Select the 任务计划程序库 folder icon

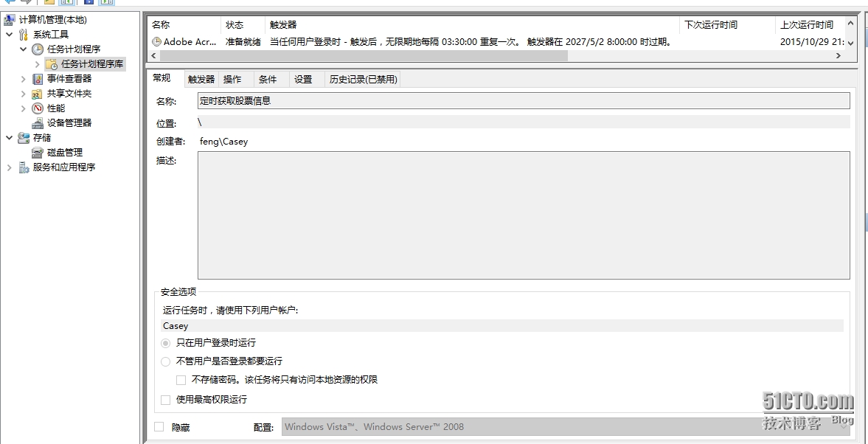click(x=52, y=64)
